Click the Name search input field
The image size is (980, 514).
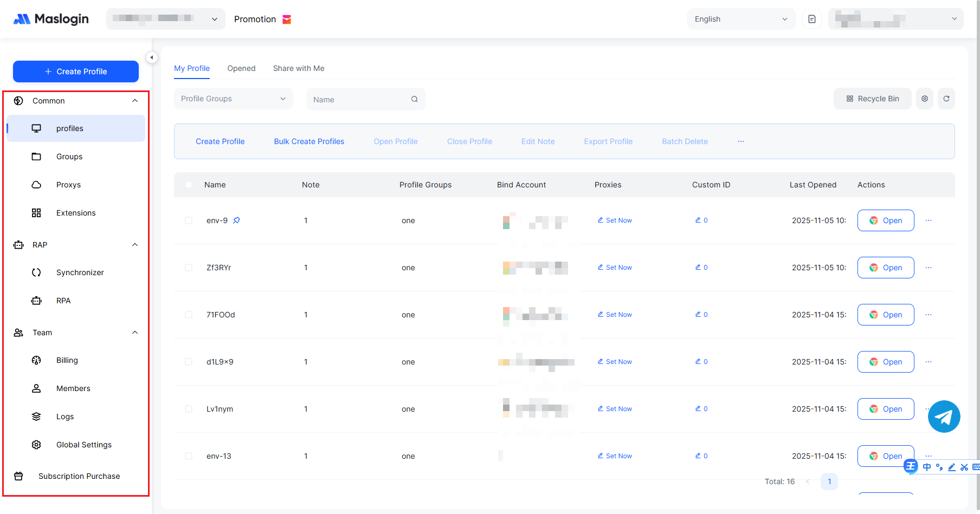[358, 100]
